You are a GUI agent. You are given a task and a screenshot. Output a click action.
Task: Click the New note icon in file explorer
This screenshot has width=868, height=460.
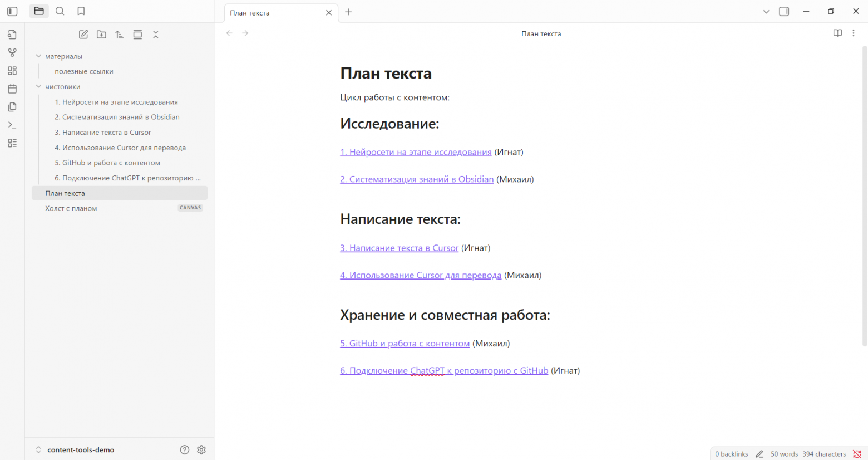83,35
